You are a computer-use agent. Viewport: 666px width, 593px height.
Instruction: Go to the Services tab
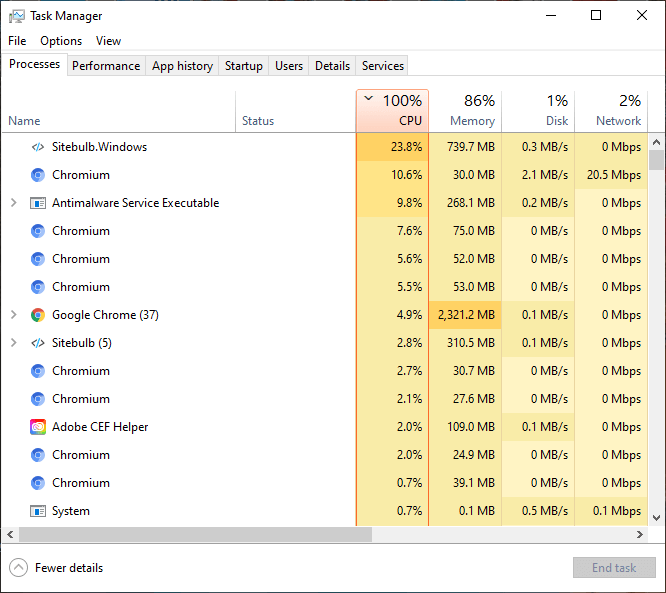point(383,66)
